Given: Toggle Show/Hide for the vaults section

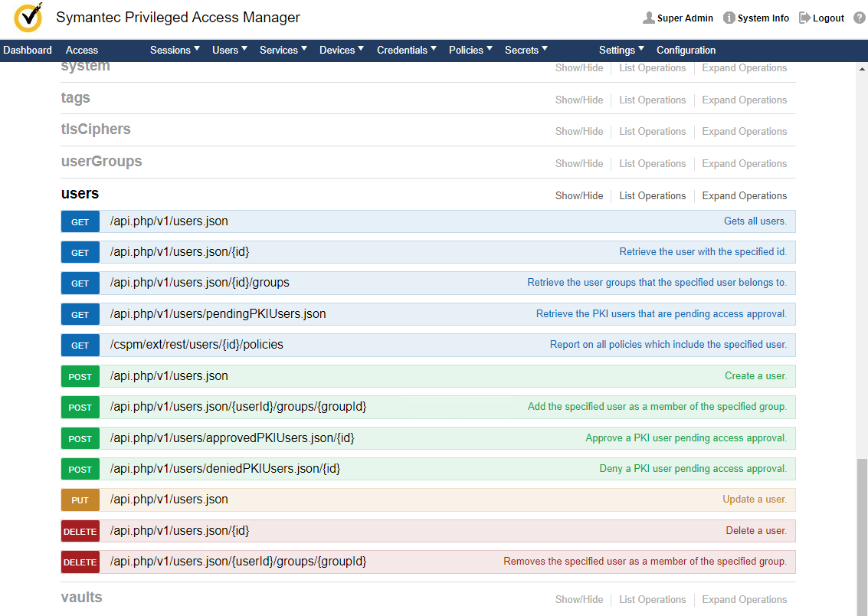Looking at the screenshot, I should pyautogui.click(x=579, y=599).
